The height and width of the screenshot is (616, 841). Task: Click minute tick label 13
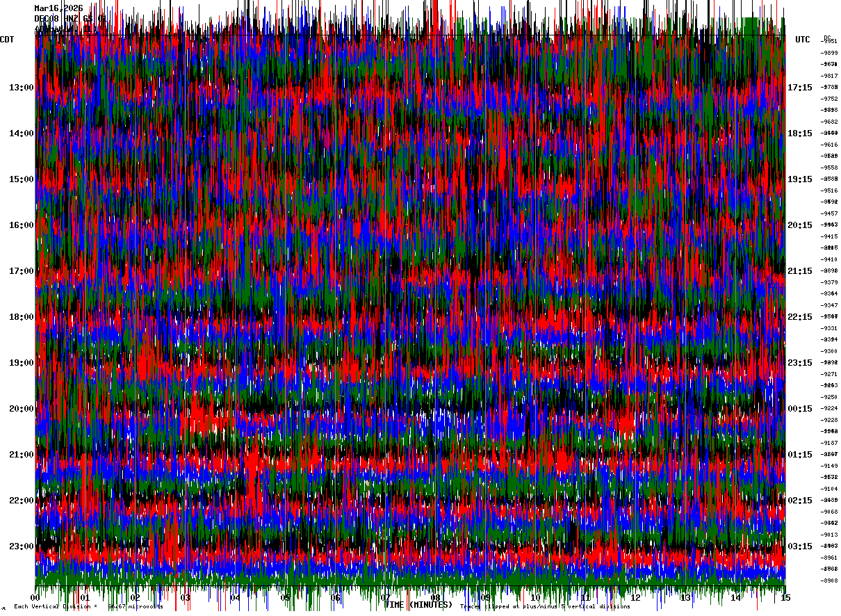pyautogui.click(x=686, y=598)
